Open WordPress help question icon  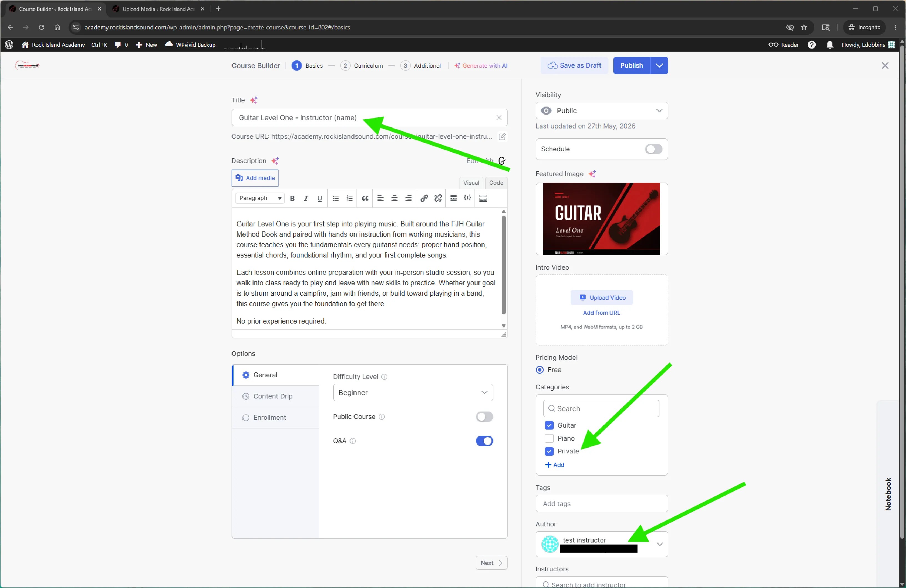point(811,45)
